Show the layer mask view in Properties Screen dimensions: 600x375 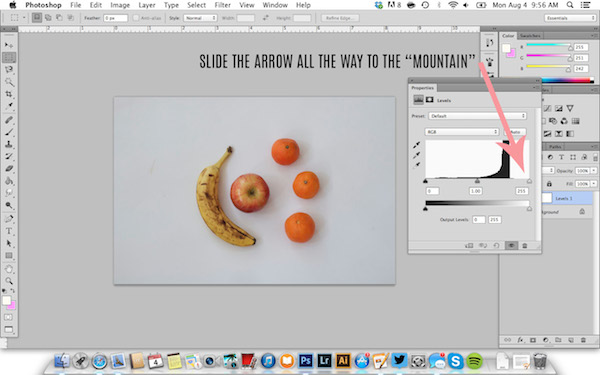429,100
